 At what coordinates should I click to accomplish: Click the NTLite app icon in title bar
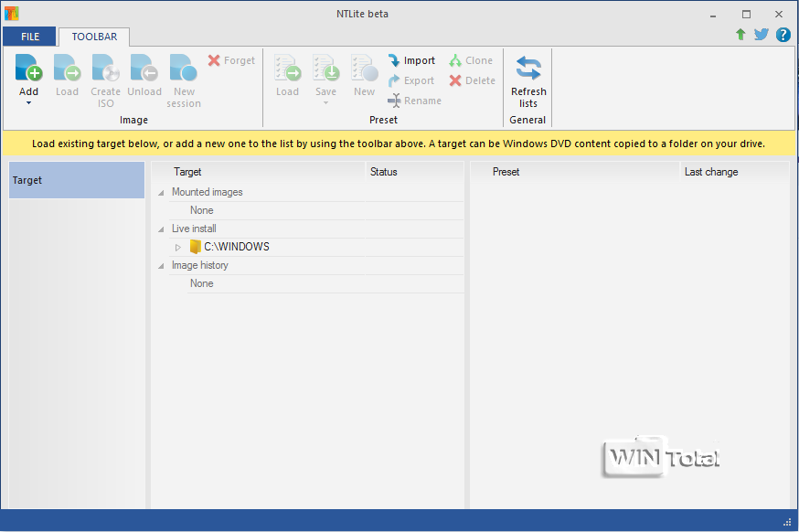pyautogui.click(x=11, y=13)
